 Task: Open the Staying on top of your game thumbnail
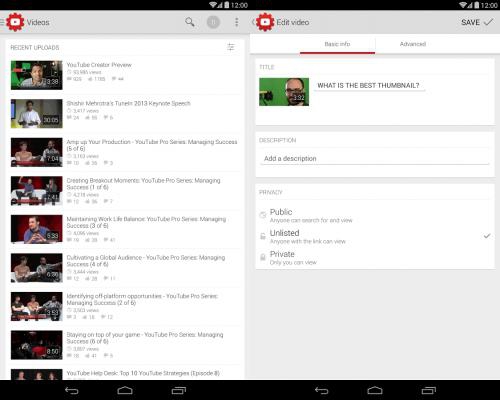[x=37, y=345]
